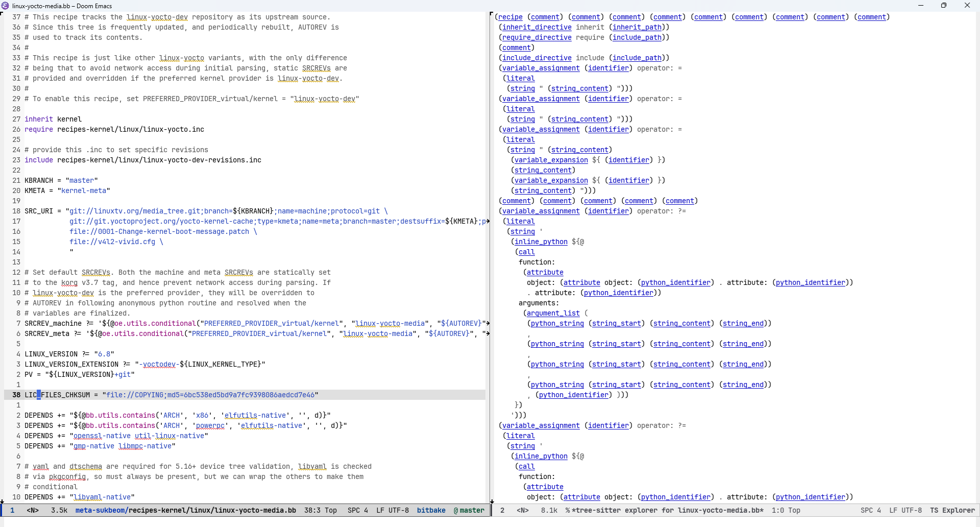Click the TS Explorer mode name in the modeline
This screenshot has width=980, height=527.
coord(952,510)
